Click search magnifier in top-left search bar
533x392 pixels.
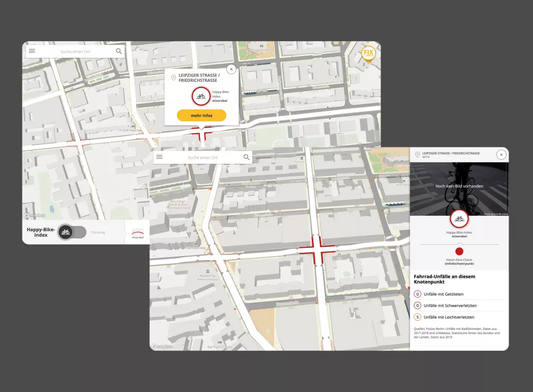[119, 51]
